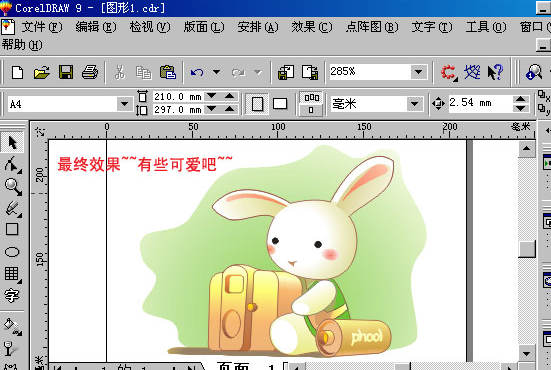The height and width of the screenshot is (370, 551).
Task: Open the 点阵图(B) menu
Action: pyautogui.click(x=372, y=27)
